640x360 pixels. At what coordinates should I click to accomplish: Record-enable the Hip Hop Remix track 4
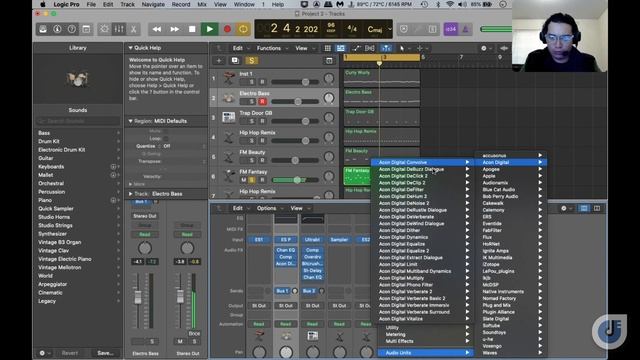pyautogui.click(x=262, y=141)
